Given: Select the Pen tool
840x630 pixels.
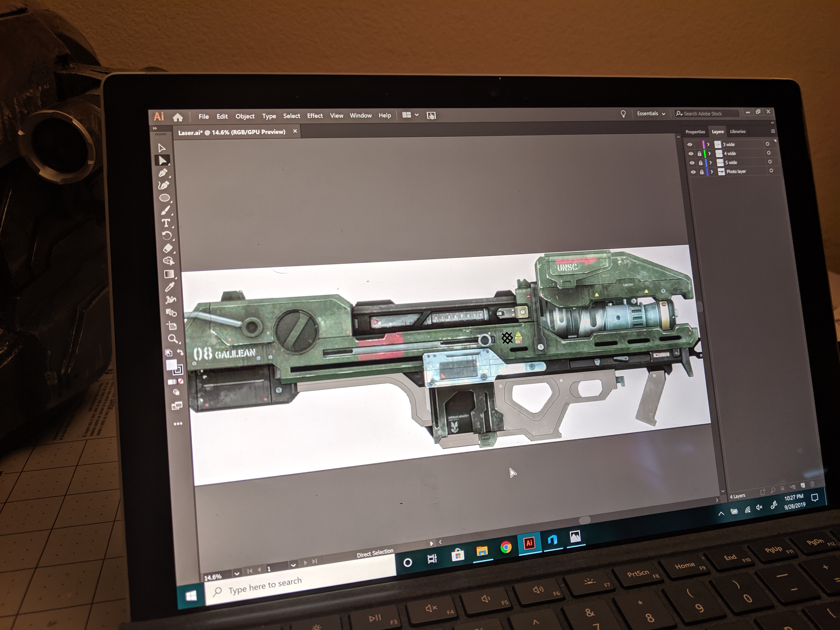Looking at the screenshot, I should (163, 173).
